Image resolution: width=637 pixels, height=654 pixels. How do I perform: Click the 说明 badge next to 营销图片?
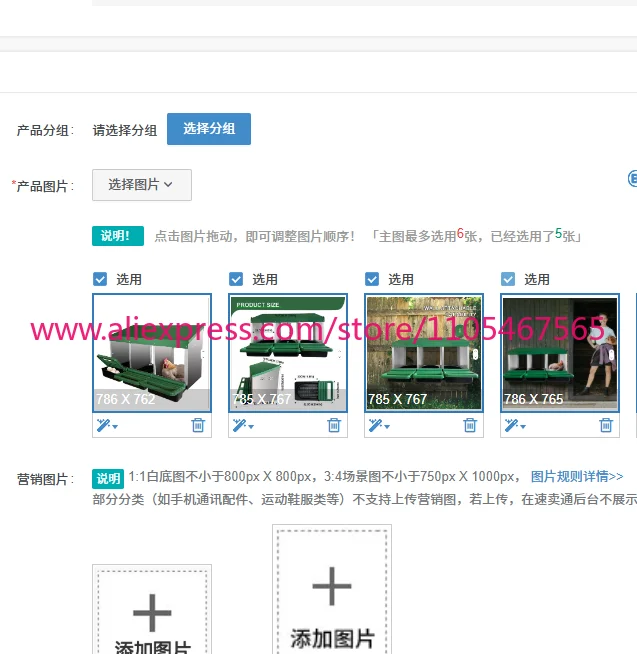tap(108, 478)
